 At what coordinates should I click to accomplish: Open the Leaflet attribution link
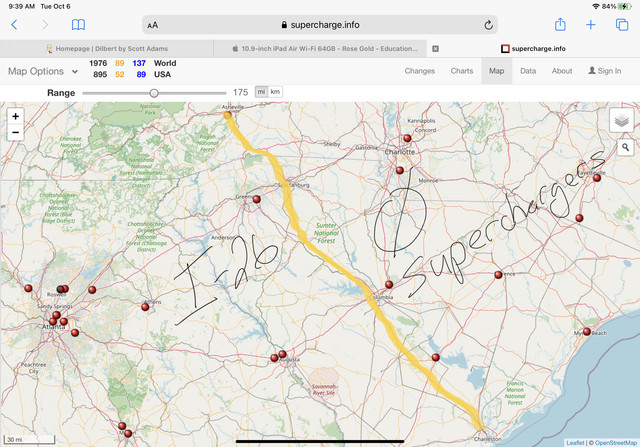(575, 443)
